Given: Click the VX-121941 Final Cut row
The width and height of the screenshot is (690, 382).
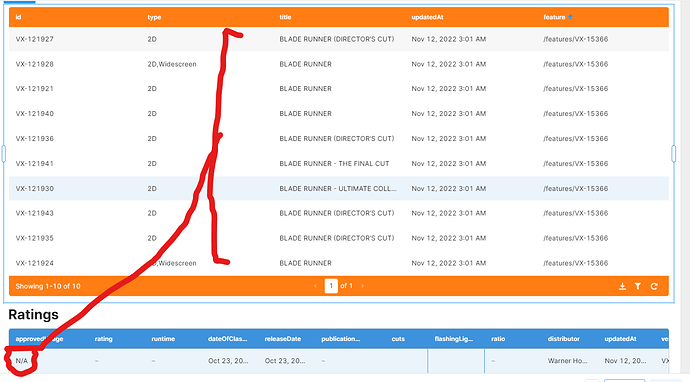Looking at the screenshot, I should (339, 164).
